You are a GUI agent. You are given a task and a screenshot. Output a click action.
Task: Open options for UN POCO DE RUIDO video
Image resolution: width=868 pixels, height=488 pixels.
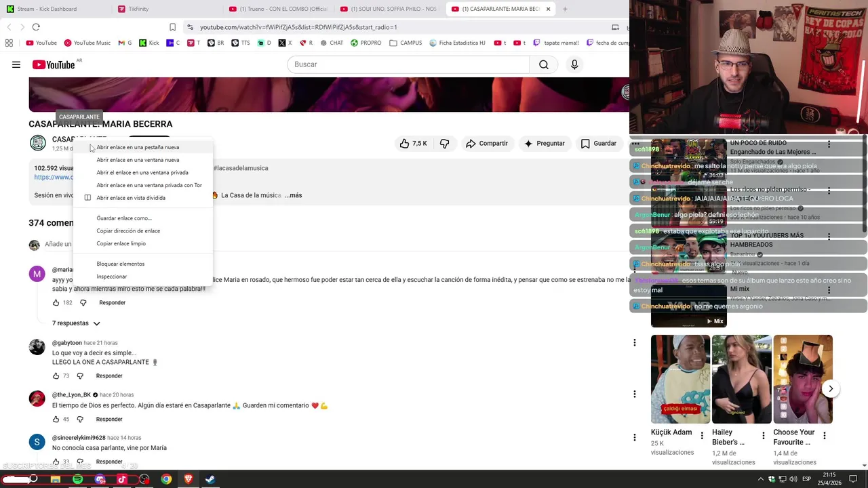point(829,144)
